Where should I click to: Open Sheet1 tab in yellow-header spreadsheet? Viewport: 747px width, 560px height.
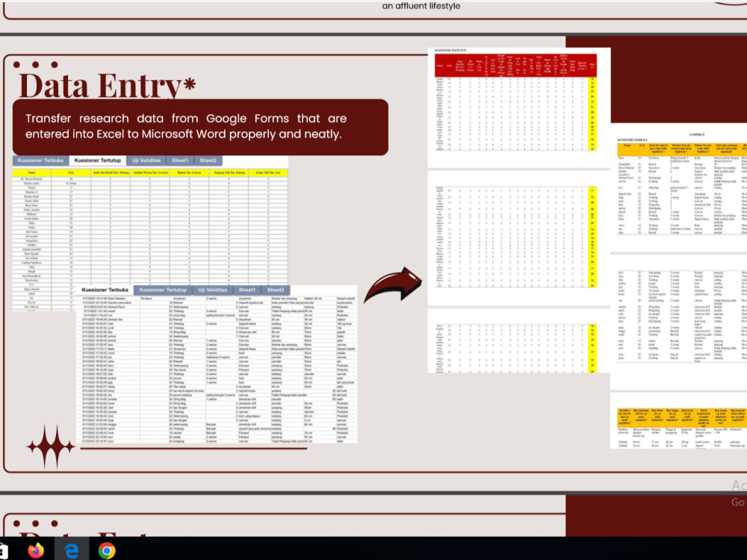[x=180, y=161]
